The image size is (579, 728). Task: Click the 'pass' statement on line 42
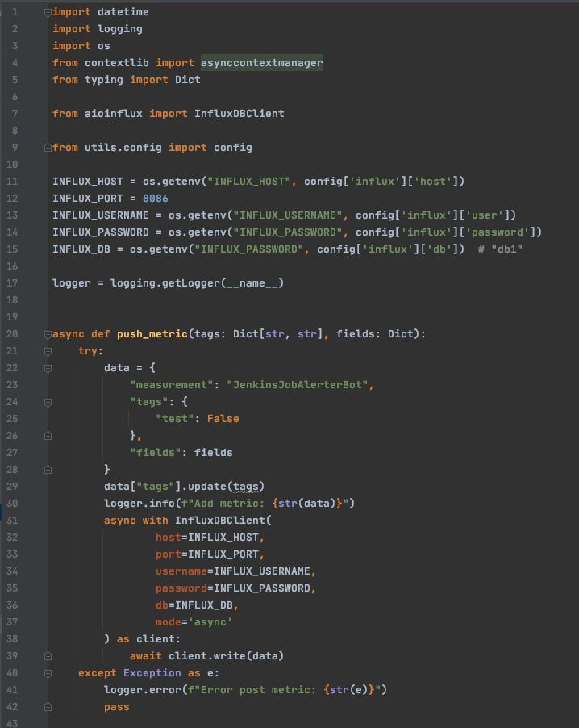click(116, 707)
